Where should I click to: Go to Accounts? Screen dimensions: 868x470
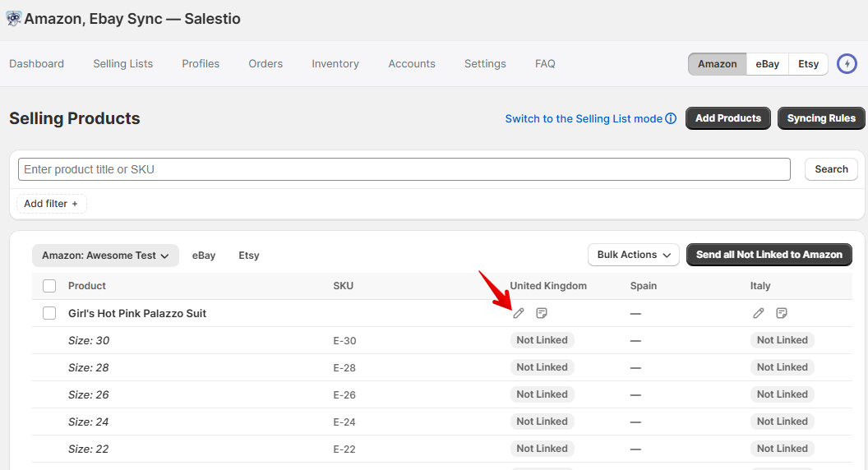[x=411, y=63]
